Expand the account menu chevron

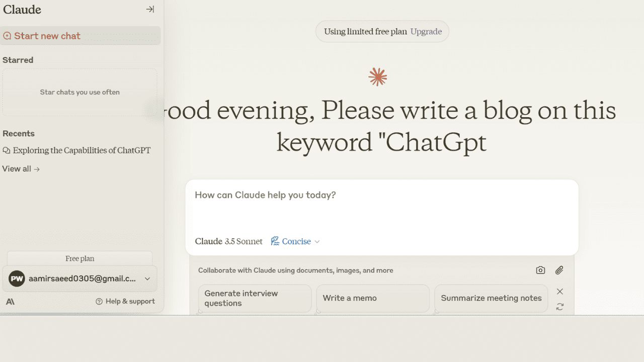coord(147,279)
